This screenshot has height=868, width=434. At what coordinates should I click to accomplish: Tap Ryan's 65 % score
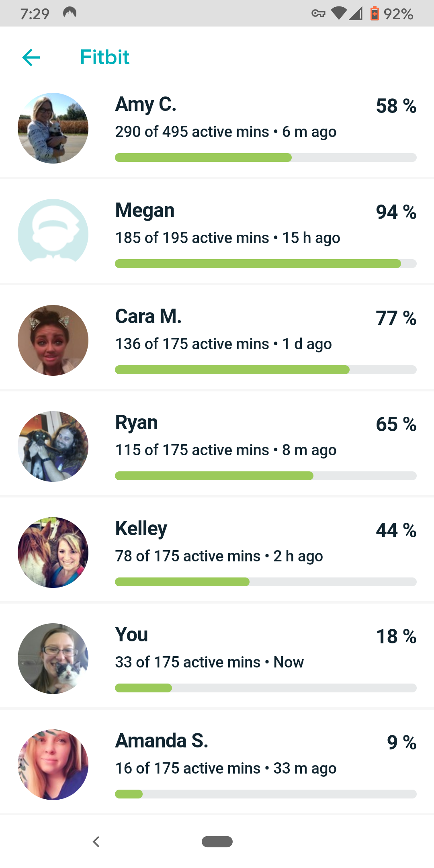tap(396, 424)
